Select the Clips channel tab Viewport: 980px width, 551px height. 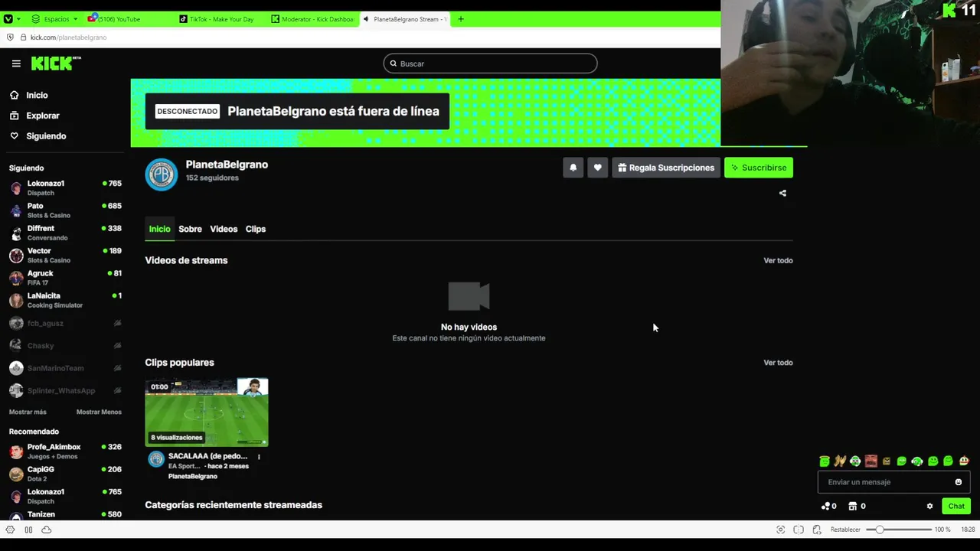256,229
